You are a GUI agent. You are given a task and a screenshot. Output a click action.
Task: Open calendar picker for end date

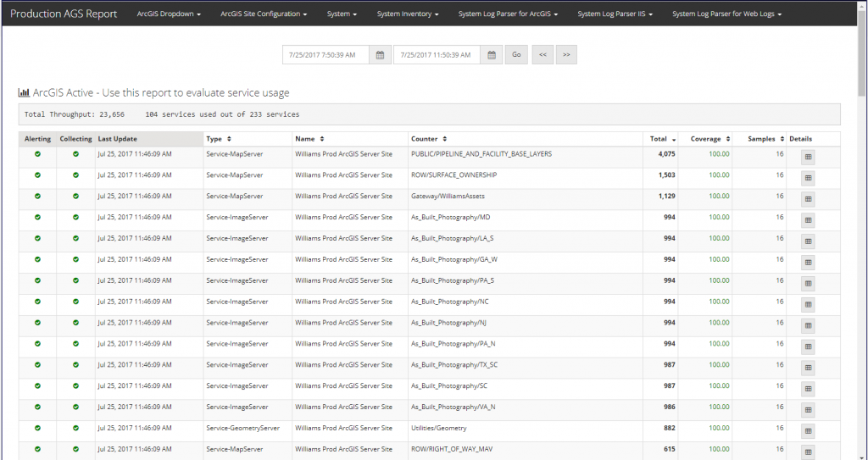point(492,55)
